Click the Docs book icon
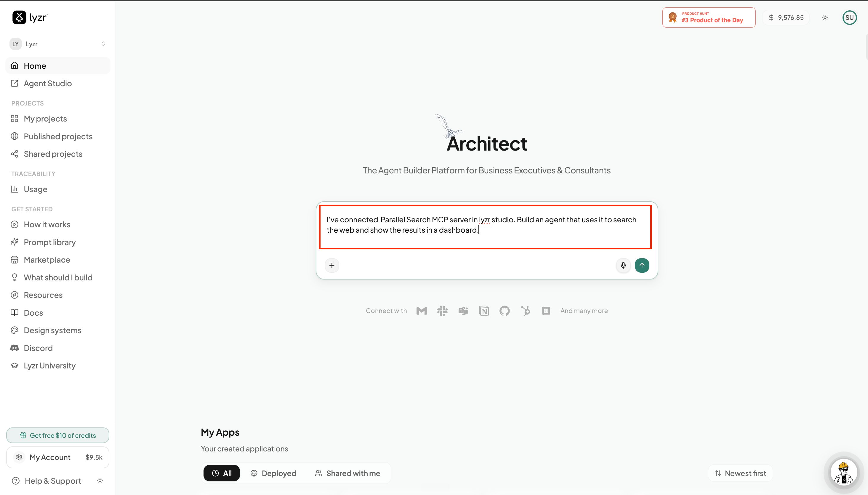This screenshot has width=868, height=495. 14,312
